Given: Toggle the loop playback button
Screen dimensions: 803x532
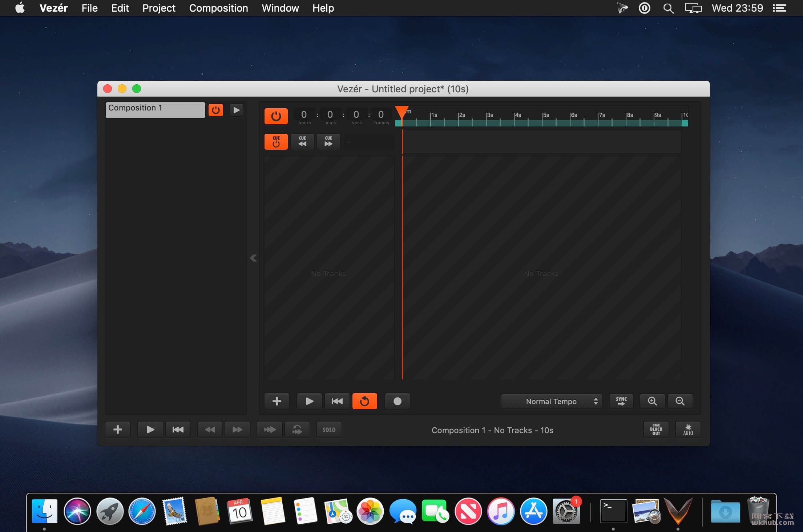Looking at the screenshot, I should 365,401.
